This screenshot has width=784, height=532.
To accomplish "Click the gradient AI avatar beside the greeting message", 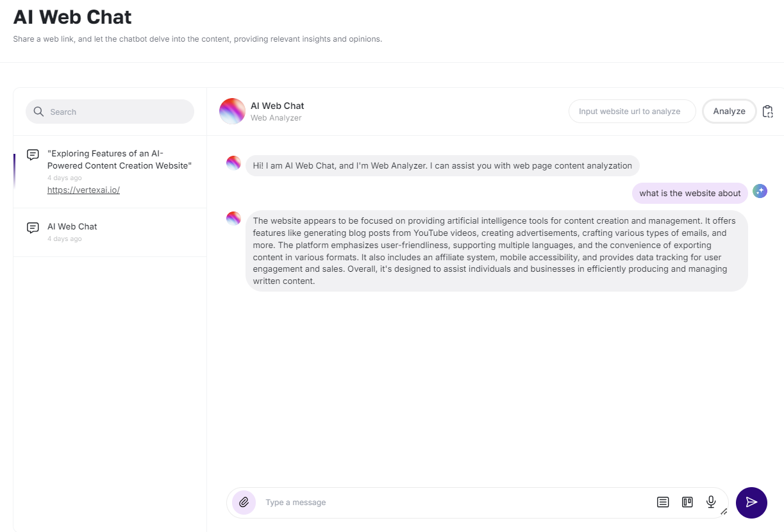I will pyautogui.click(x=233, y=163).
